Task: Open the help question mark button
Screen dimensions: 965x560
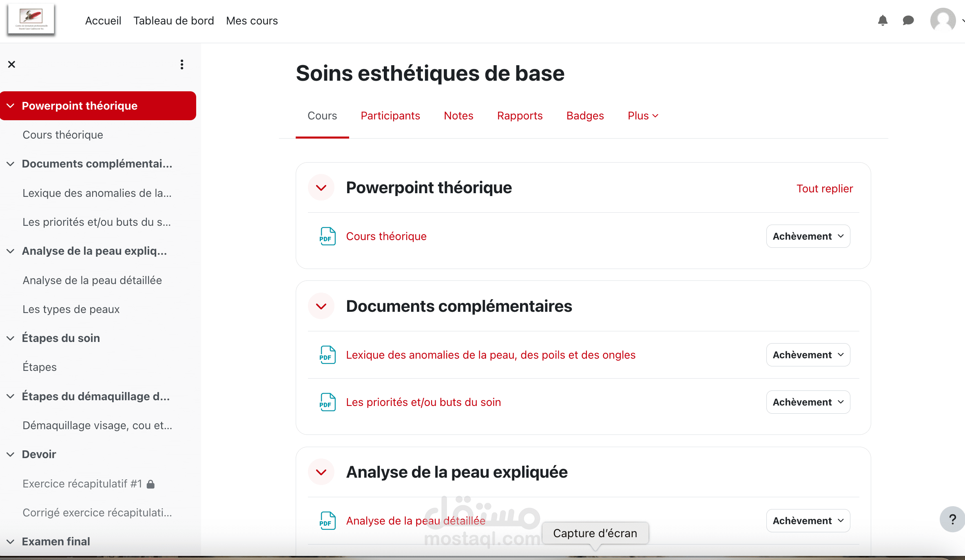Action: [952, 519]
